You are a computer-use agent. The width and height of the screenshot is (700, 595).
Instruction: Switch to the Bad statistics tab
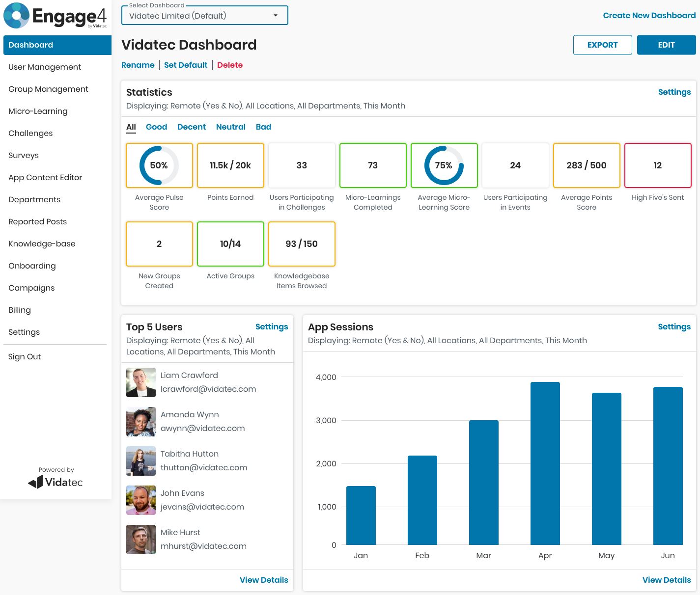[x=263, y=127]
